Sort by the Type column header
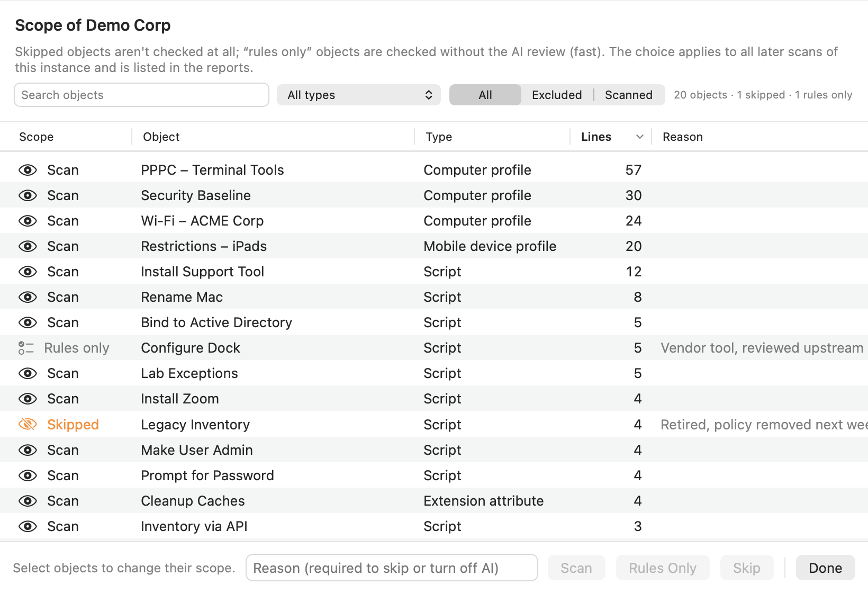This screenshot has height=593, width=868. point(492,137)
